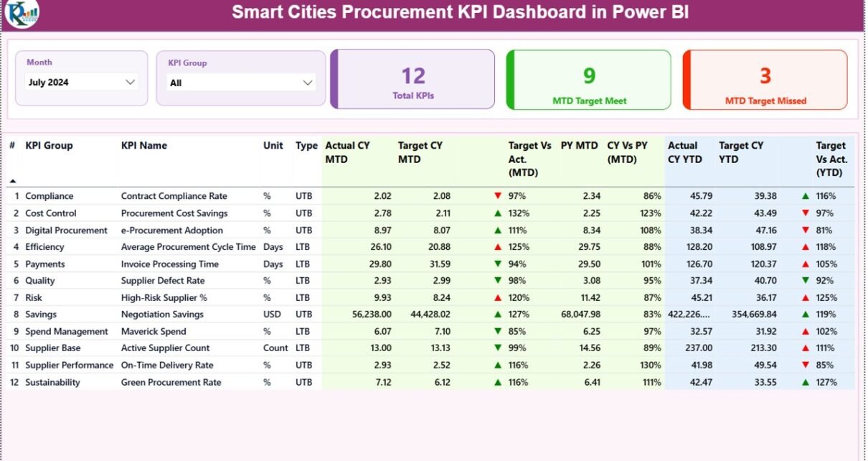Click green down arrow for Invoice Processing Time MTD
The width and height of the screenshot is (868, 461).
point(497,264)
